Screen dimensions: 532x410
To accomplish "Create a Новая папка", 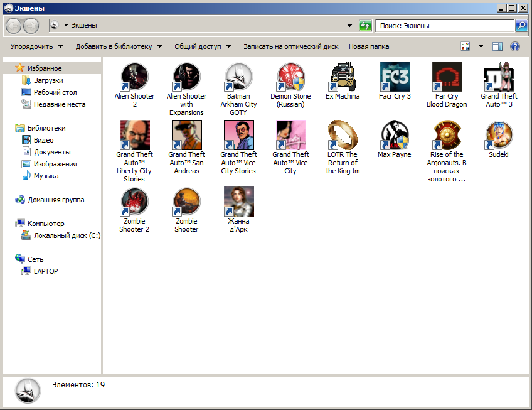I will click(x=369, y=46).
